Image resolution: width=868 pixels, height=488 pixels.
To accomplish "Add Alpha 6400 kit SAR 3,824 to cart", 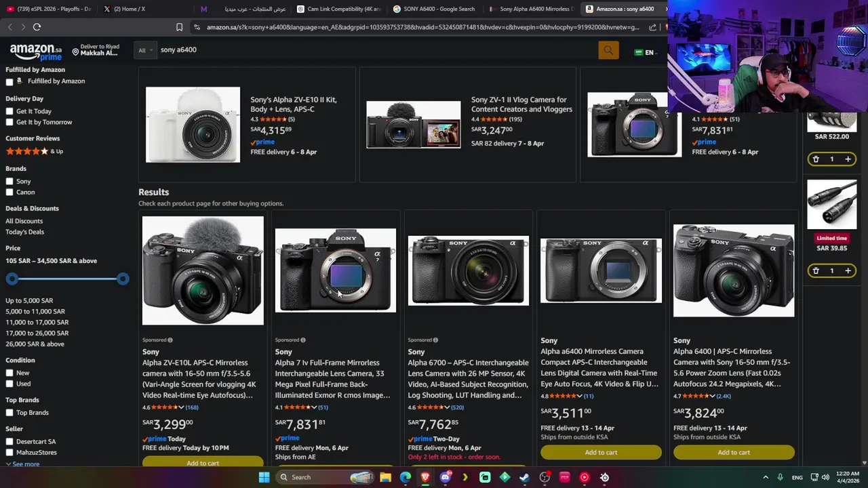I will coord(734,453).
